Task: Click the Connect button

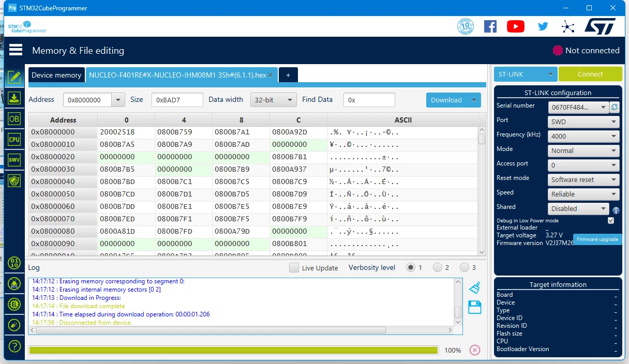Action: pyautogui.click(x=590, y=74)
